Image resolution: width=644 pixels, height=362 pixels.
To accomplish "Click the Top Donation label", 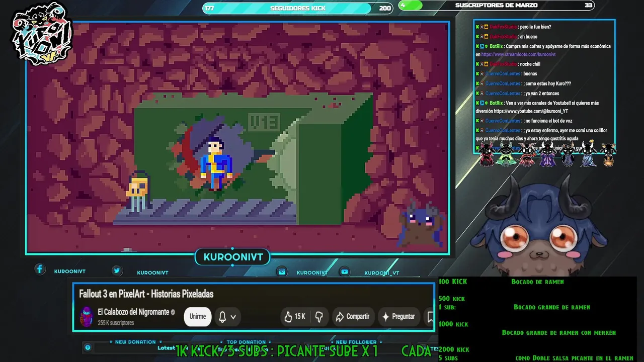I will click(246, 342).
